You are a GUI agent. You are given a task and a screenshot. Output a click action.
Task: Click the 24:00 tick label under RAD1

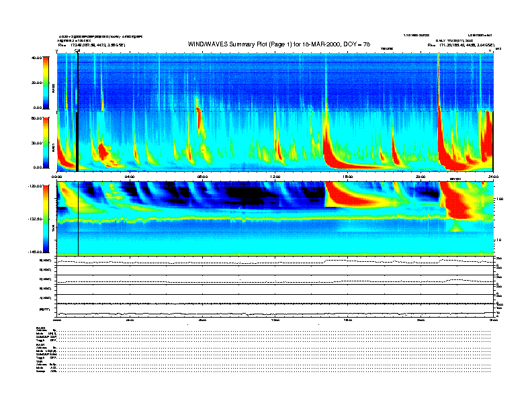coord(493,177)
